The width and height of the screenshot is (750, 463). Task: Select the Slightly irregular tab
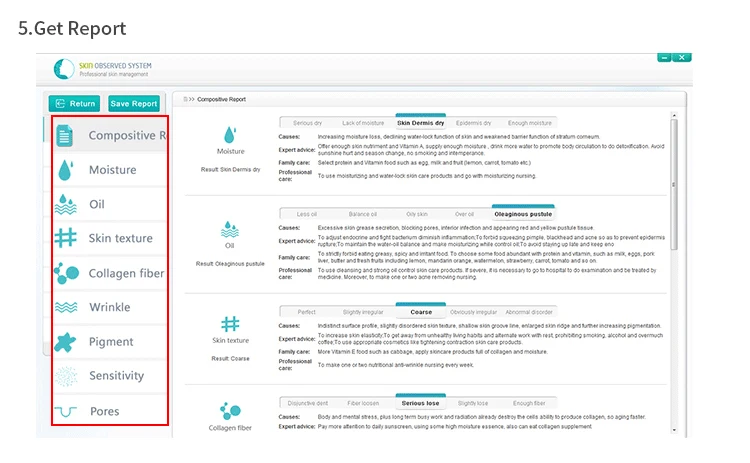tap(363, 312)
